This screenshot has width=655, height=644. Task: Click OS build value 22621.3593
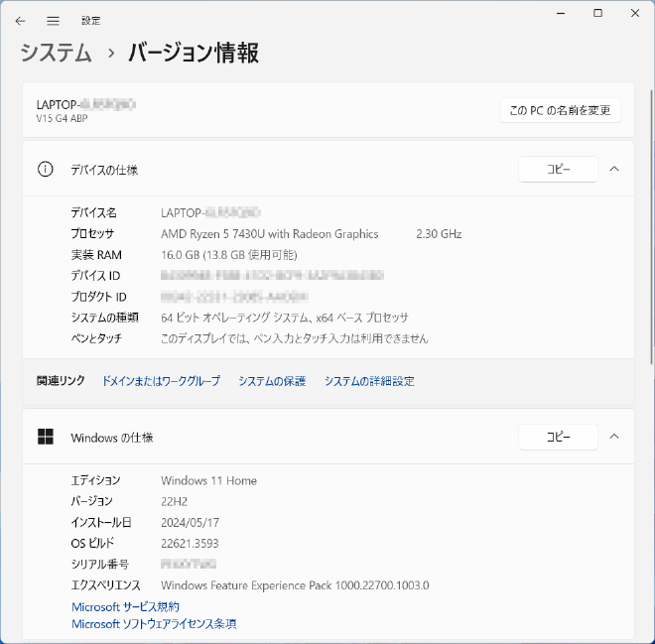point(190,544)
